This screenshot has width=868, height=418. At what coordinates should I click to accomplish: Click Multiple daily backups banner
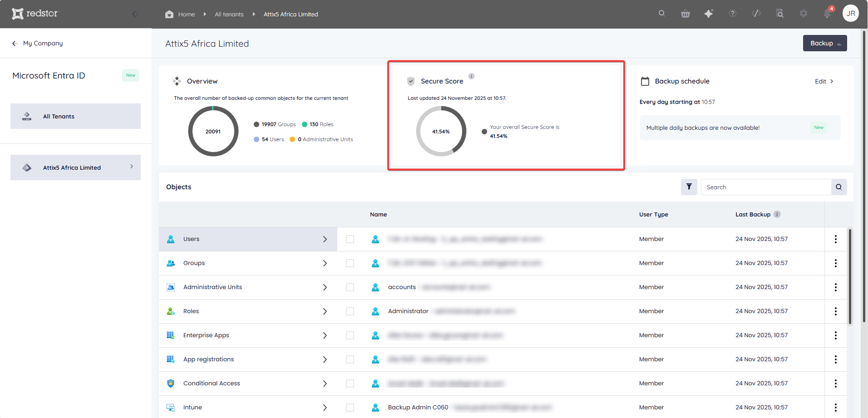(740, 128)
